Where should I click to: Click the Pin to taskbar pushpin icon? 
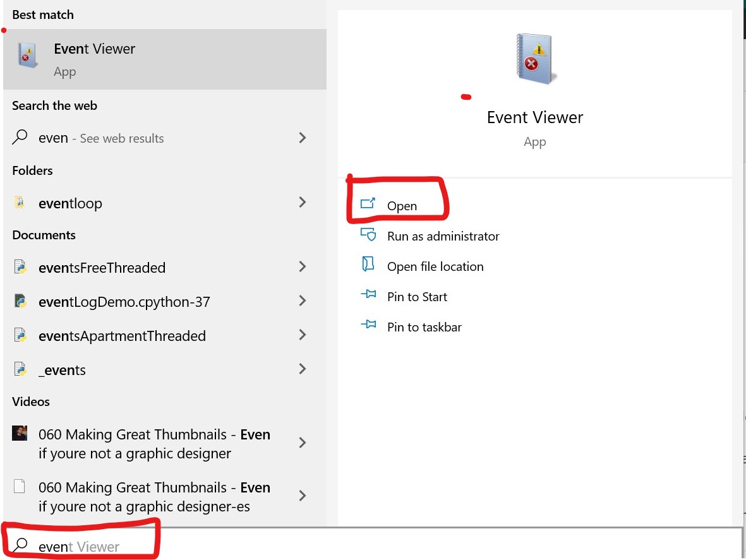[x=369, y=326]
